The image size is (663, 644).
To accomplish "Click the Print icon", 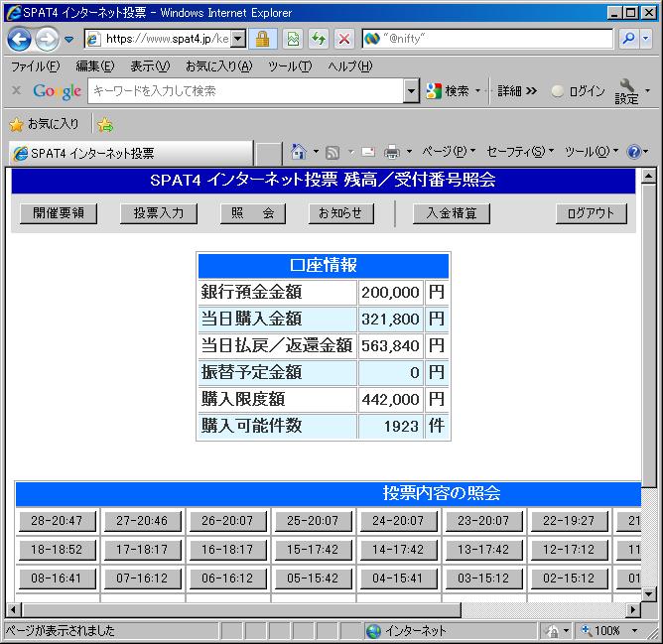I will (391, 152).
